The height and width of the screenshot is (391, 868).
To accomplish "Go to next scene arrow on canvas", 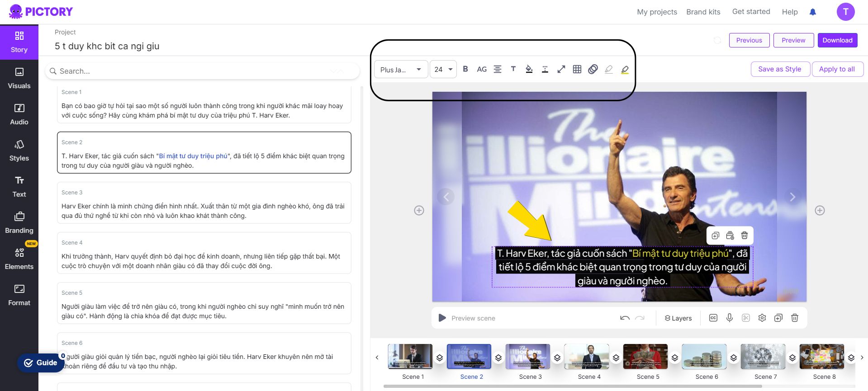I will (x=792, y=197).
